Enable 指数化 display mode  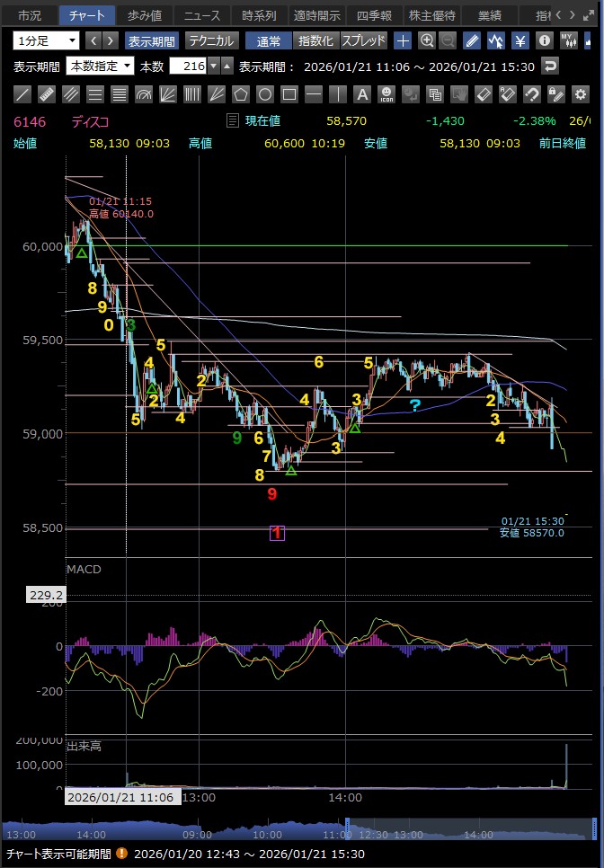(315, 40)
